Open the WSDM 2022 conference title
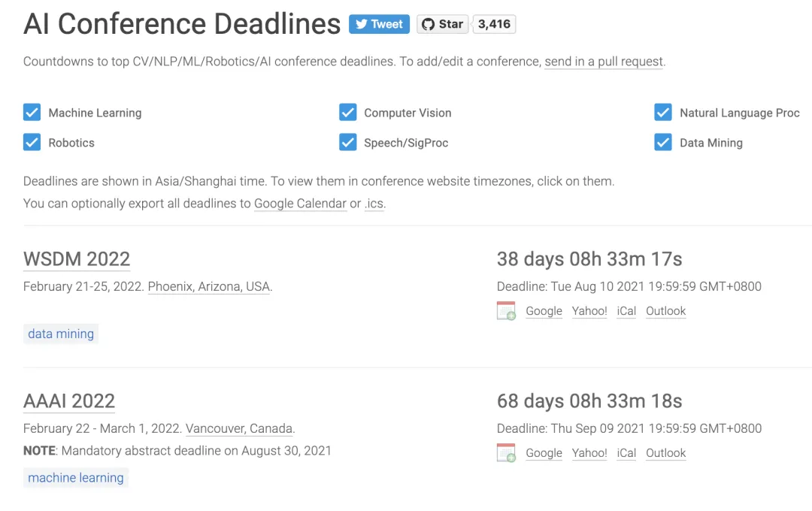This screenshot has width=812, height=511. coord(77,259)
